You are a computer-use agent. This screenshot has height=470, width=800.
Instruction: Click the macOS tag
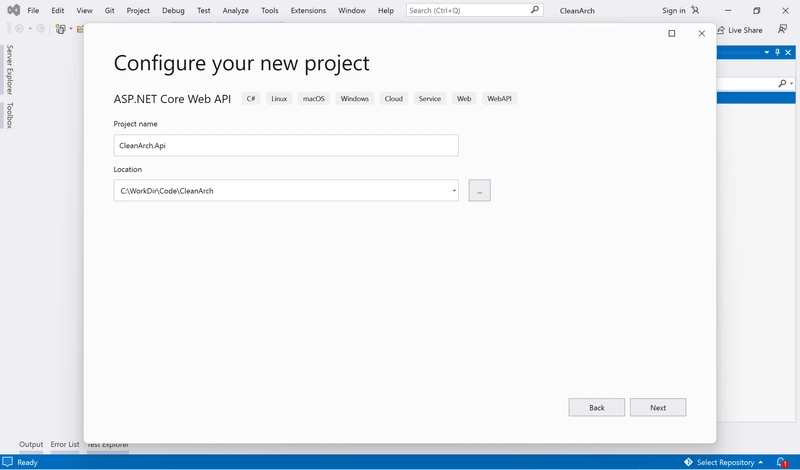314,98
